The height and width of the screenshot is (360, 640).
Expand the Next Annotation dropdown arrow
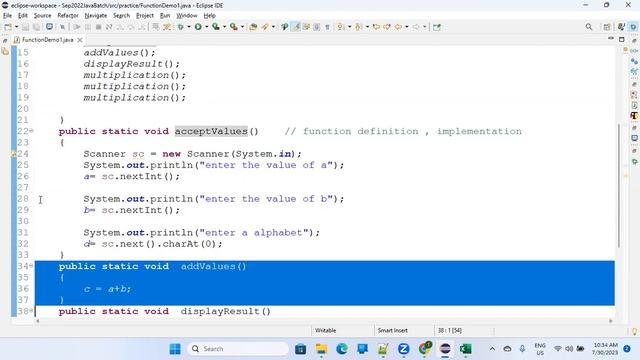[350, 27]
